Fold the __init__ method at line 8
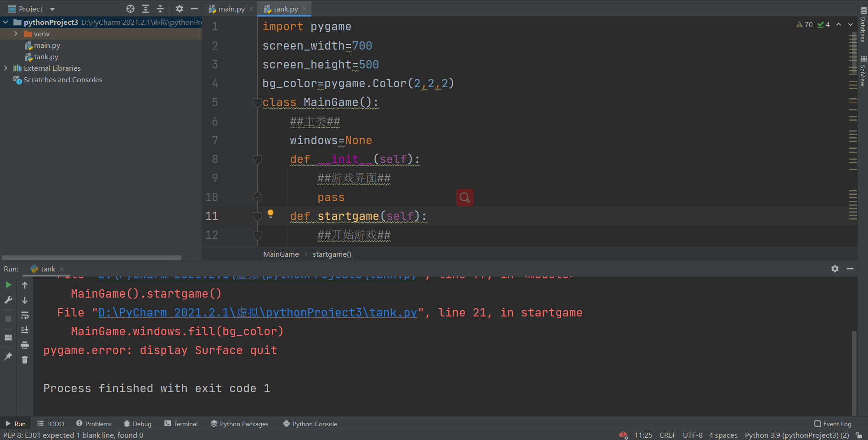 pyautogui.click(x=257, y=159)
